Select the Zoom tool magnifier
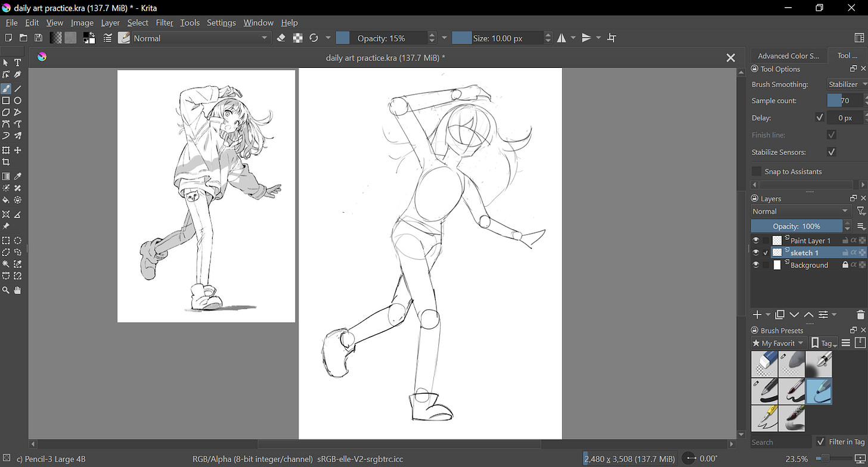Screen dimensions: 868x467 (6, 290)
